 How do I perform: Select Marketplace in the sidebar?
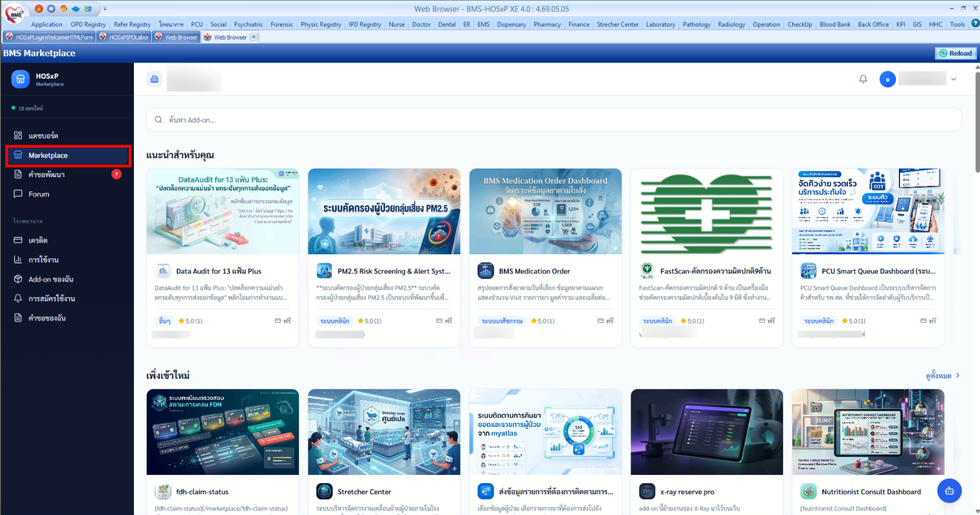click(x=68, y=155)
